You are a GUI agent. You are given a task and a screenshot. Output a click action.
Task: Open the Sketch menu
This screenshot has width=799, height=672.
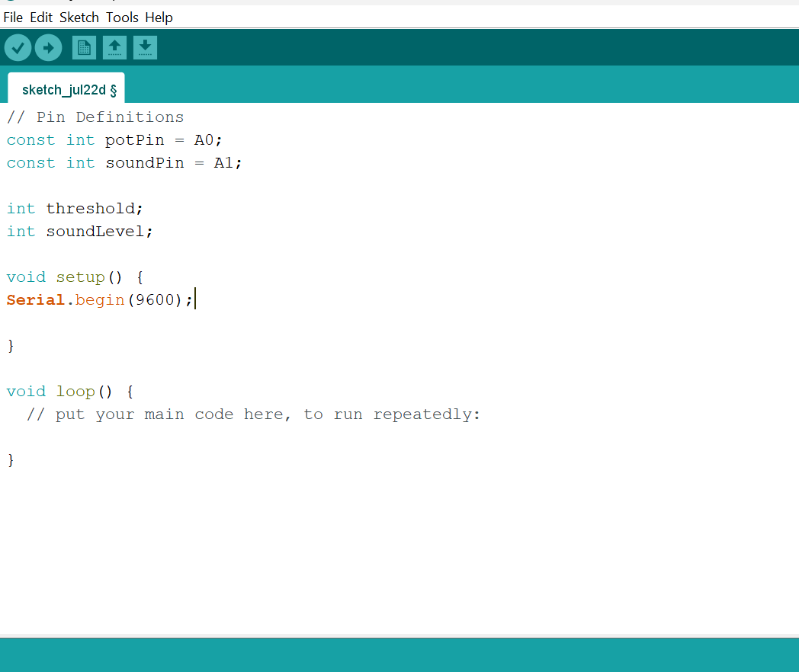79,18
